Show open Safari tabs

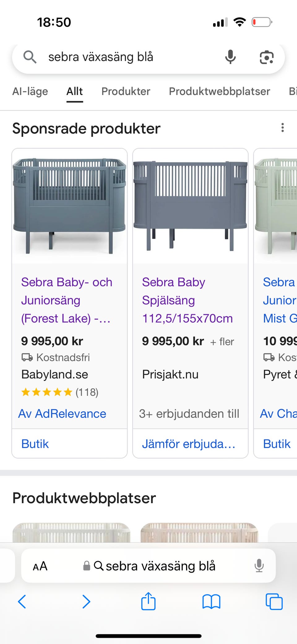(274, 602)
